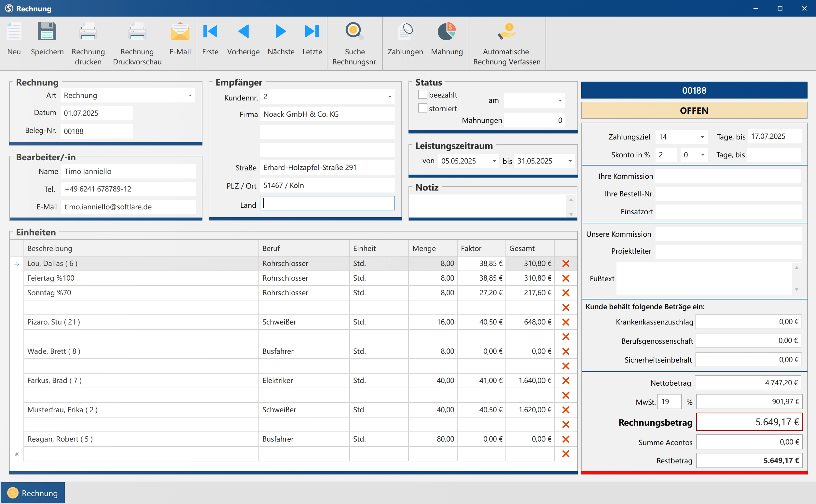This screenshot has width=816, height=504.
Task: Jump to Erste invoice record
Action: 210,32
